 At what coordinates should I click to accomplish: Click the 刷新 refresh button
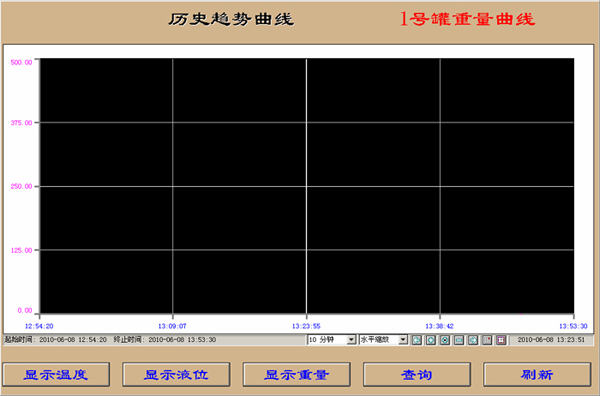(x=537, y=375)
